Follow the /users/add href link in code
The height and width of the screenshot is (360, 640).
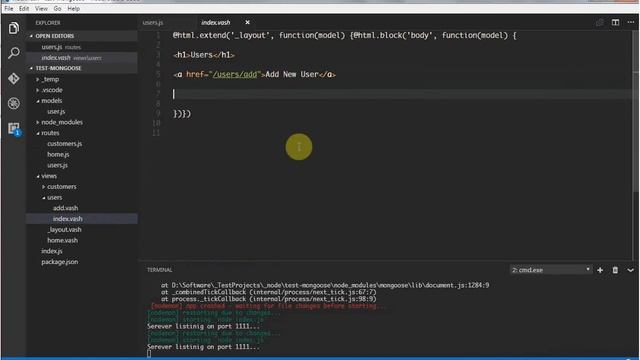pos(235,75)
